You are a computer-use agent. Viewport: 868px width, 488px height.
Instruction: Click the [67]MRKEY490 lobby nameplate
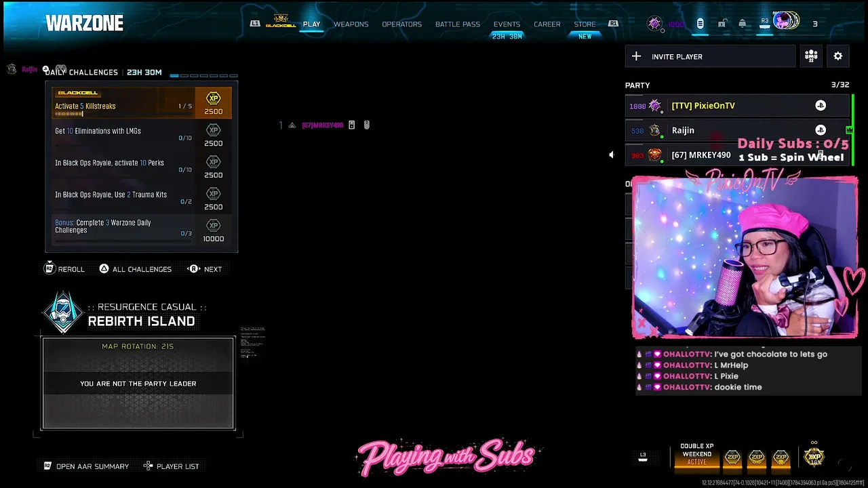(x=324, y=125)
